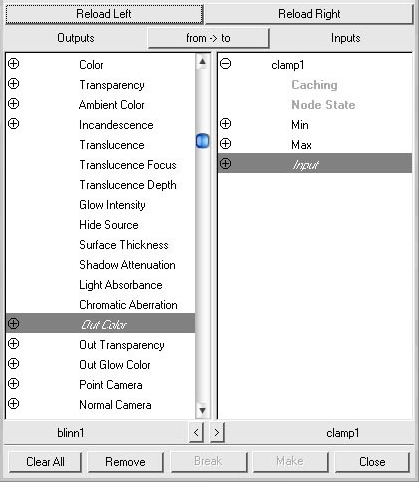Screen dimensions: 419x483
Task: Expand Out Glow Color plus icon
Action: [13, 363]
